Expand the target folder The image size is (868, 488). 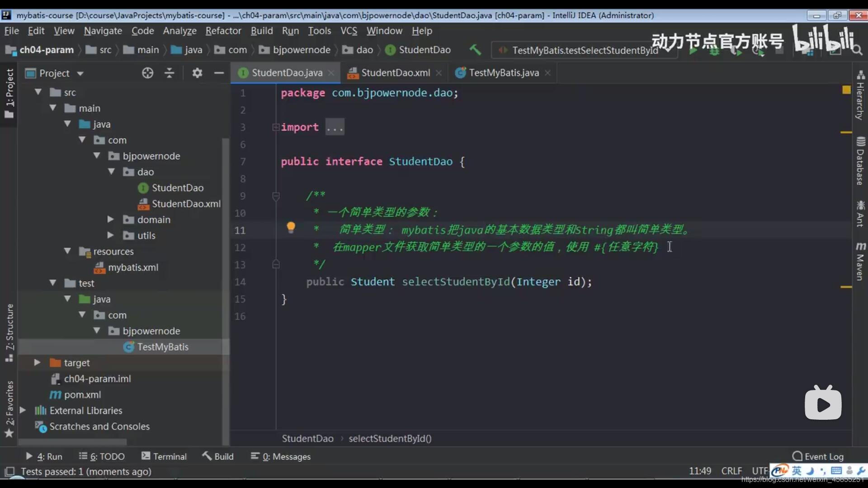[x=38, y=362]
